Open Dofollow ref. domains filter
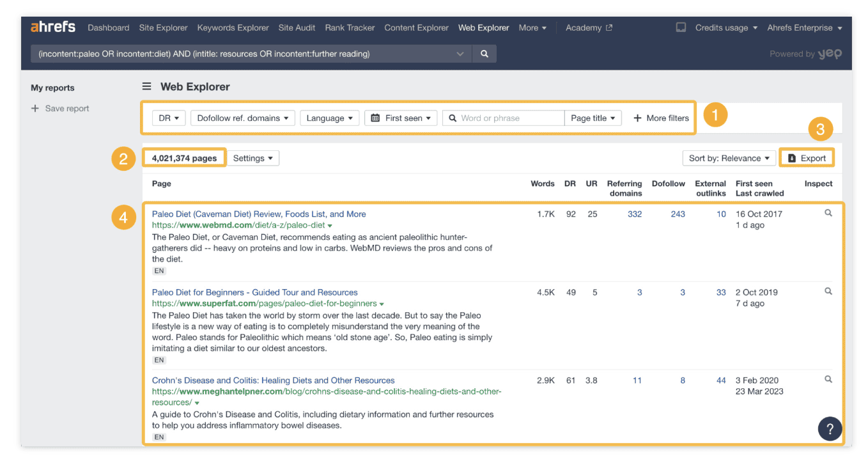Screen dimensions: 868x463 243,118
